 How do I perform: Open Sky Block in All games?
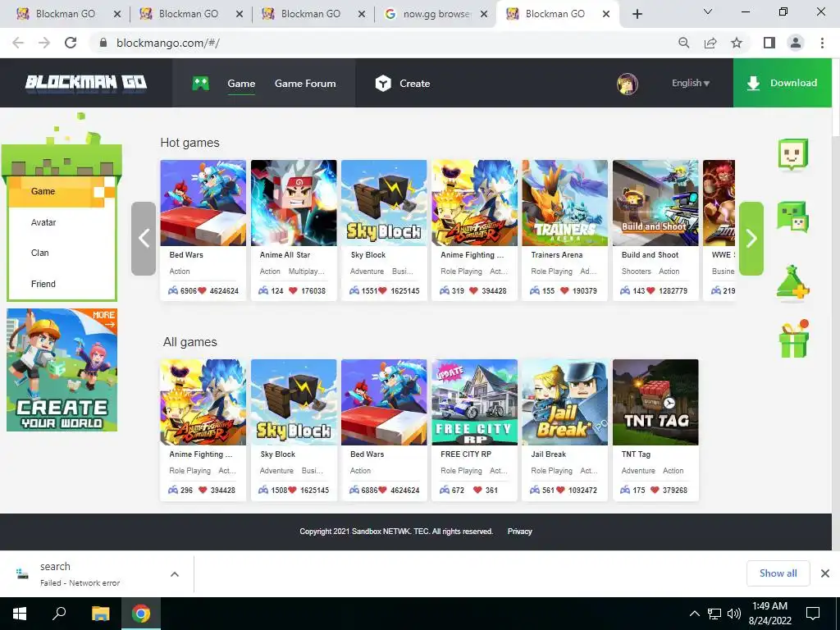294,430
